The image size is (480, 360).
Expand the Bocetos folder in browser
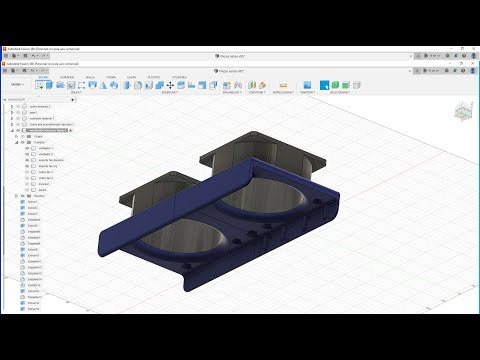point(16,196)
